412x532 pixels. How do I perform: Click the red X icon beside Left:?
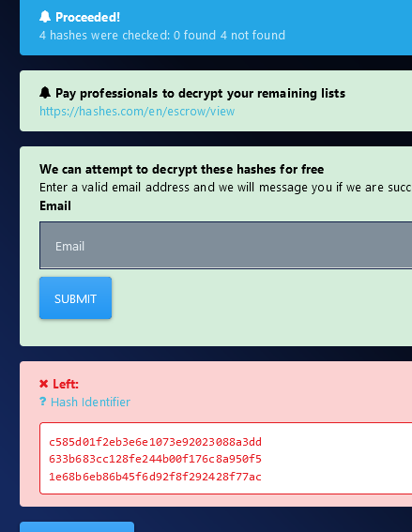[x=44, y=384]
